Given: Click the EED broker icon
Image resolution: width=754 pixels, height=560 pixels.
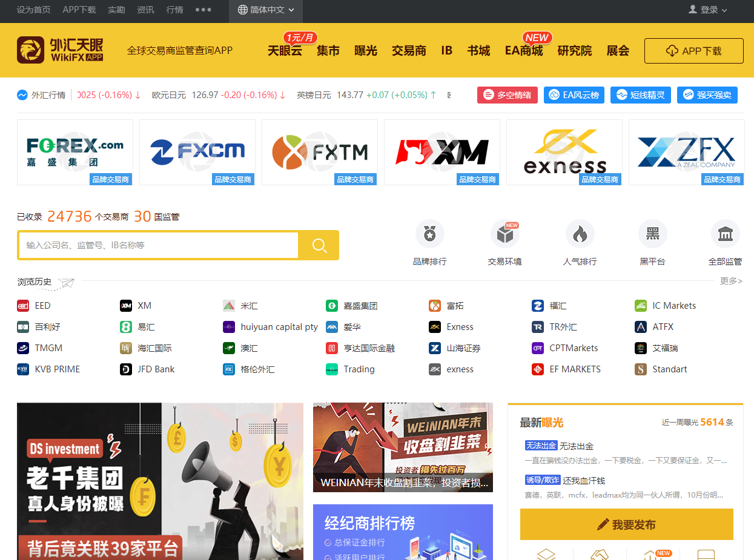Looking at the screenshot, I should pyautogui.click(x=23, y=306).
